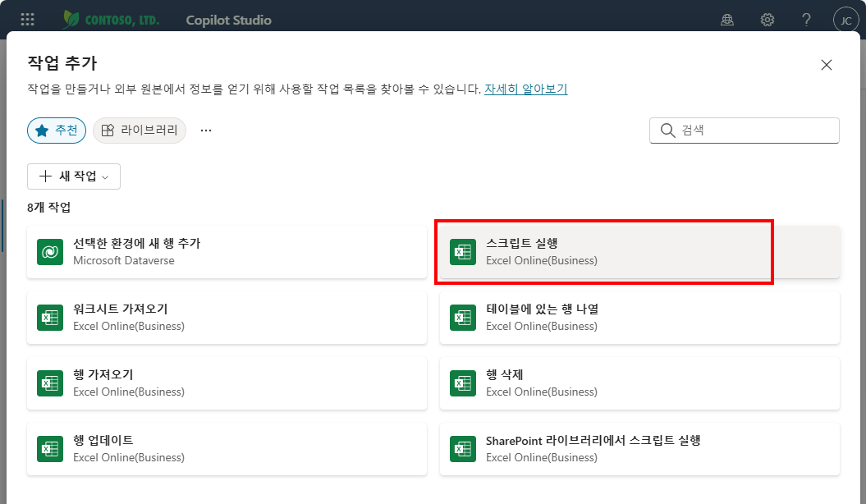Screen dimensions: 866x504
Task: Switch to the 라이브러리 tab
Action: (x=140, y=131)
